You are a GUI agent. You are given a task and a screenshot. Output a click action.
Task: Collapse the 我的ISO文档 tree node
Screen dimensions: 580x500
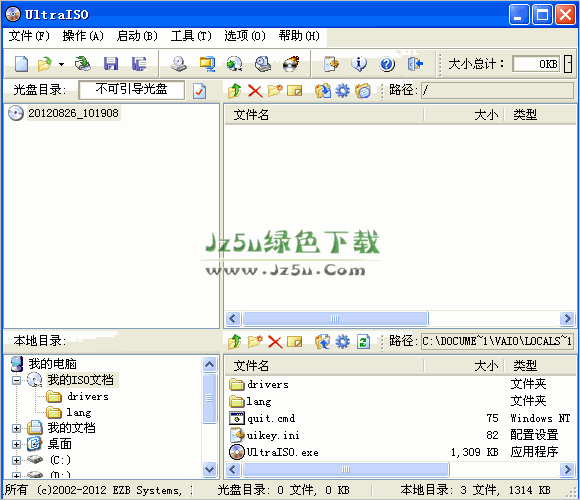pos(16,380)
